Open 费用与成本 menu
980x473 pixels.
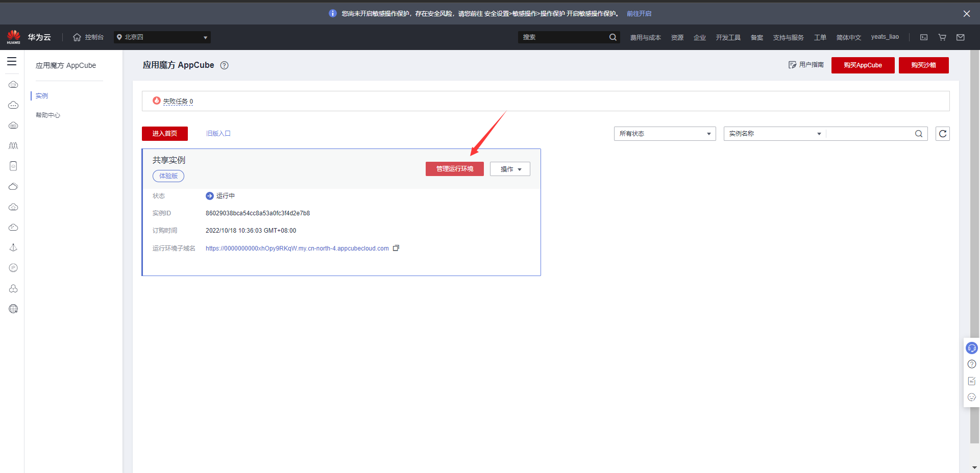coord(645,37)
